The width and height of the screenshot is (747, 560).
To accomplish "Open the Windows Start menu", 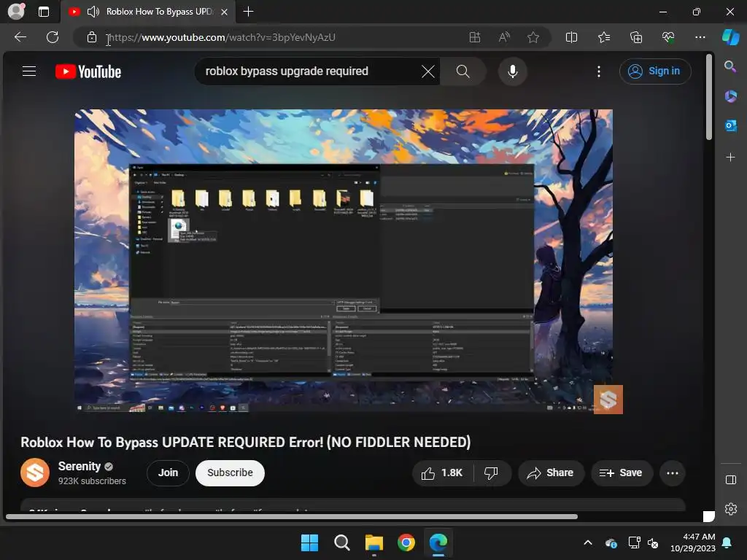I will (309, 542).
